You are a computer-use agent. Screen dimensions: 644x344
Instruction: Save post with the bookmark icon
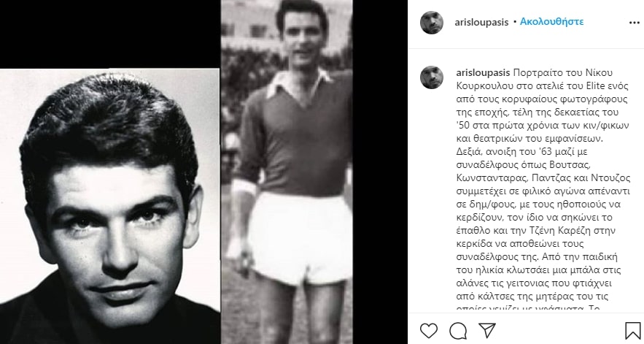[x=633, y=331]
